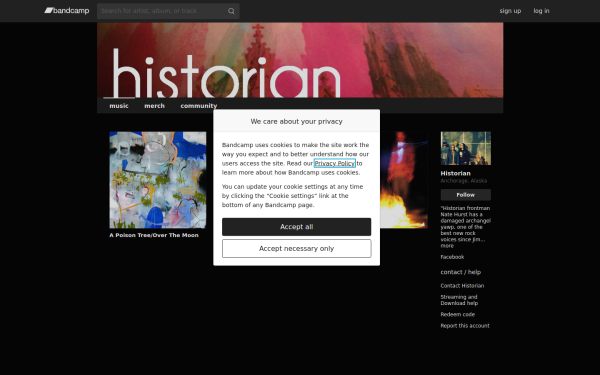Click the Historian name in sidebar
This screenshot has width=600, height=375.
[455, 173]
